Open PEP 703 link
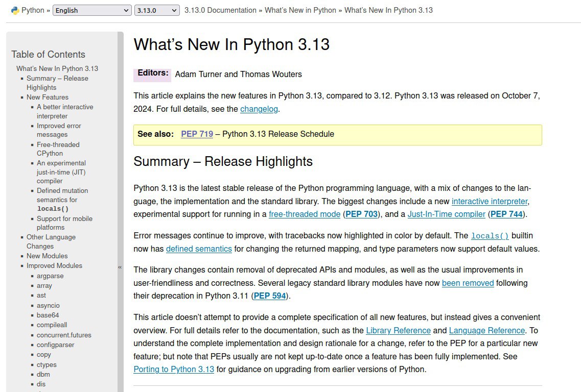Image resolution: width=581 pixels, height=392 pixels. [x=361, y=214]
